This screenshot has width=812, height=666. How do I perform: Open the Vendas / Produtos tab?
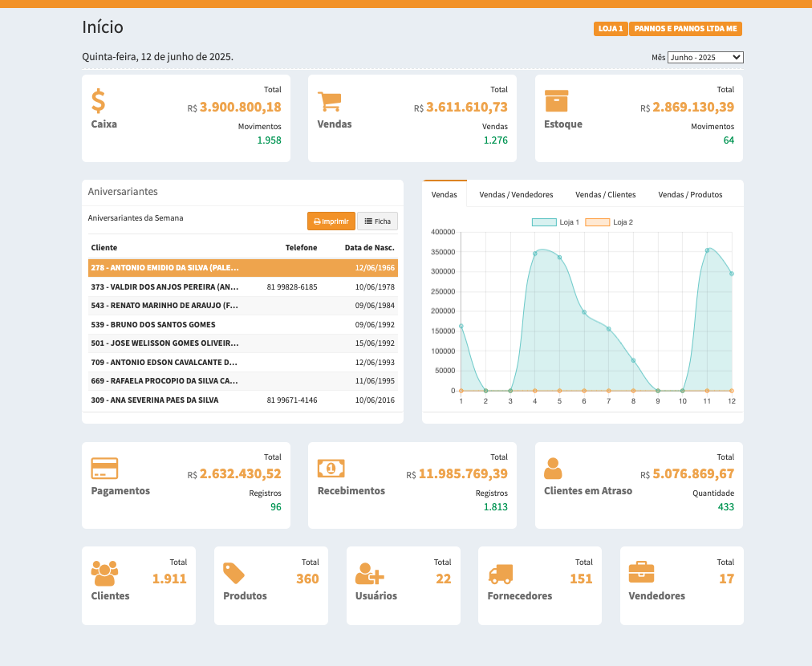pyautogui.click(x=690, y=195)
